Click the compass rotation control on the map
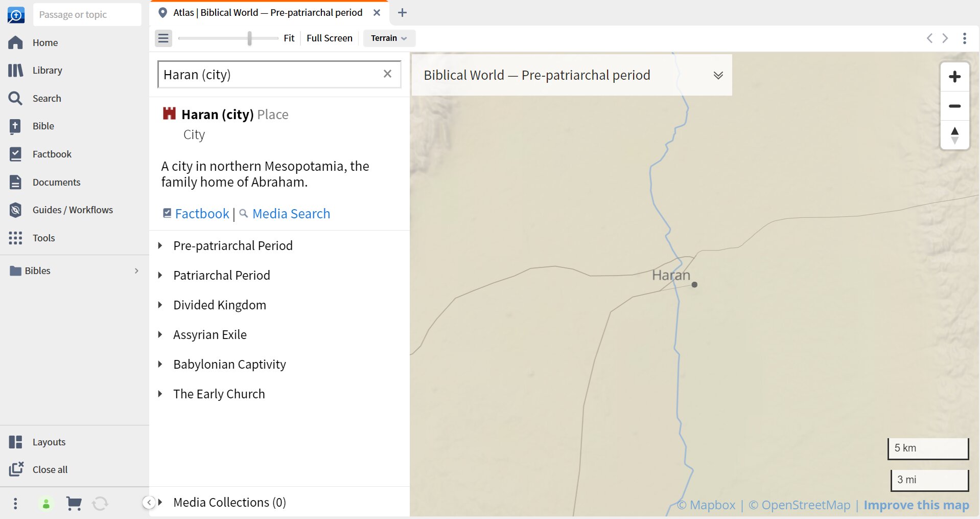This screenshot has height=519, width=980. pos(954,134)
